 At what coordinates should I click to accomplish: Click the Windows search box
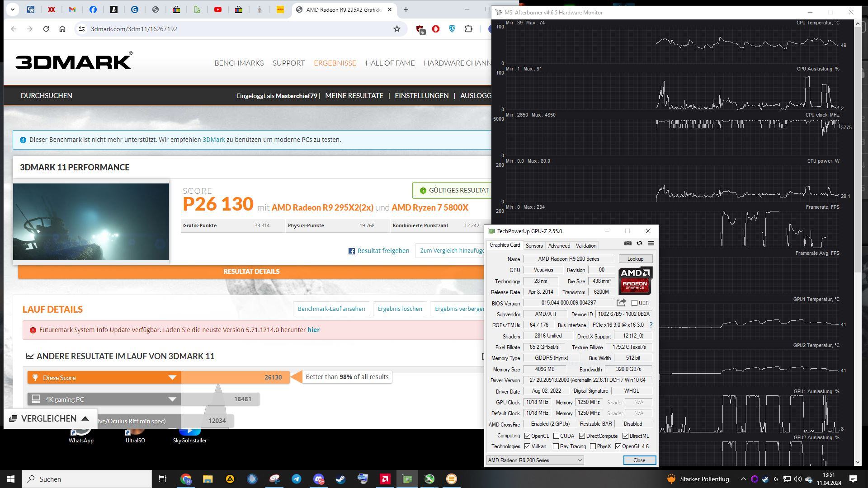[87, 479]
